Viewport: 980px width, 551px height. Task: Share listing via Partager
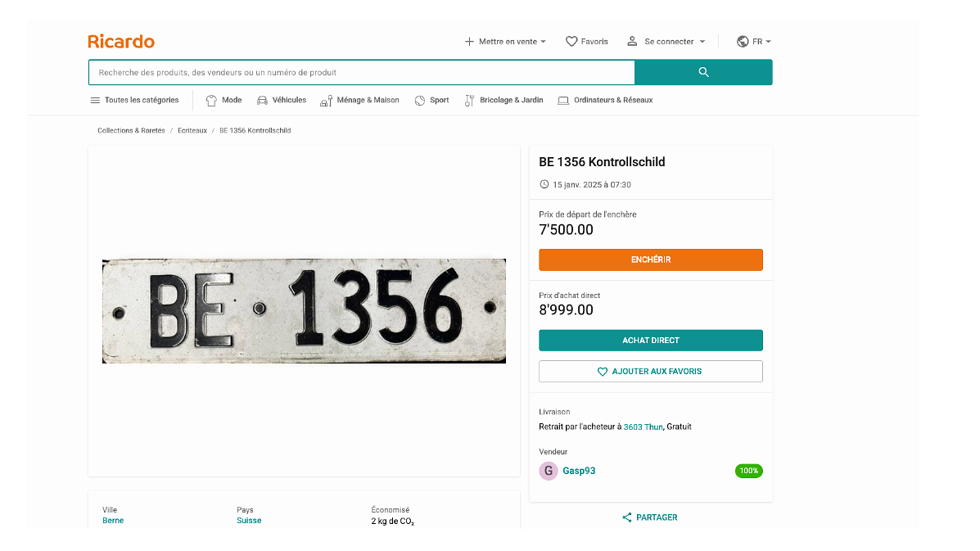click(x=650, y=517)
